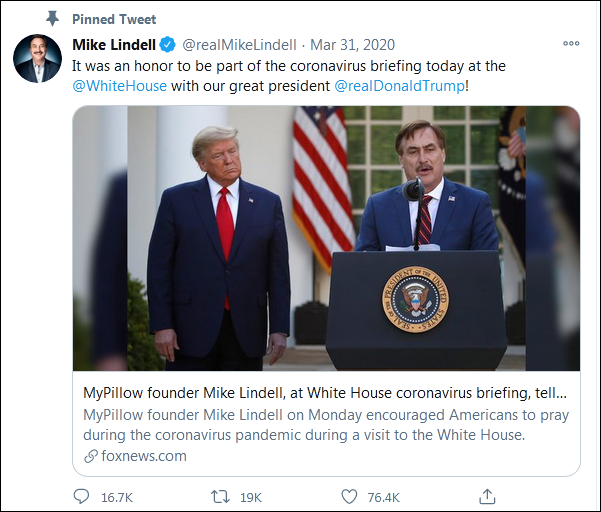The width and height of the screenshot is (601, 512).
Task: Click the @realMikeLindell handle
Action: tap(239, 45)
